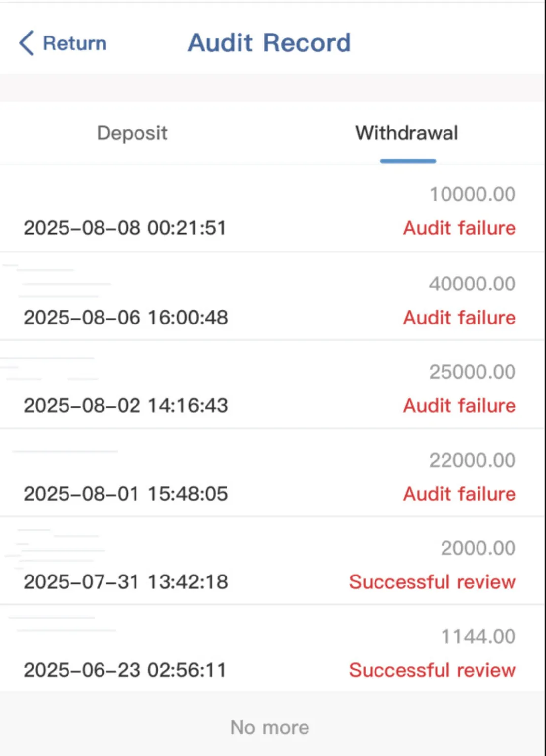The width and height of the screenshot is (546, 756).
Task: Tap the Return link
Action: pos(74,43)
